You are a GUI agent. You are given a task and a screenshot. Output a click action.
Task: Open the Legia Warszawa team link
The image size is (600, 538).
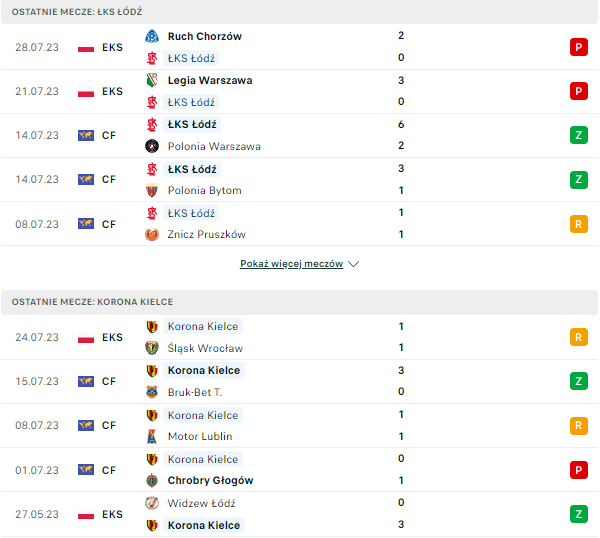click(210, 80)
